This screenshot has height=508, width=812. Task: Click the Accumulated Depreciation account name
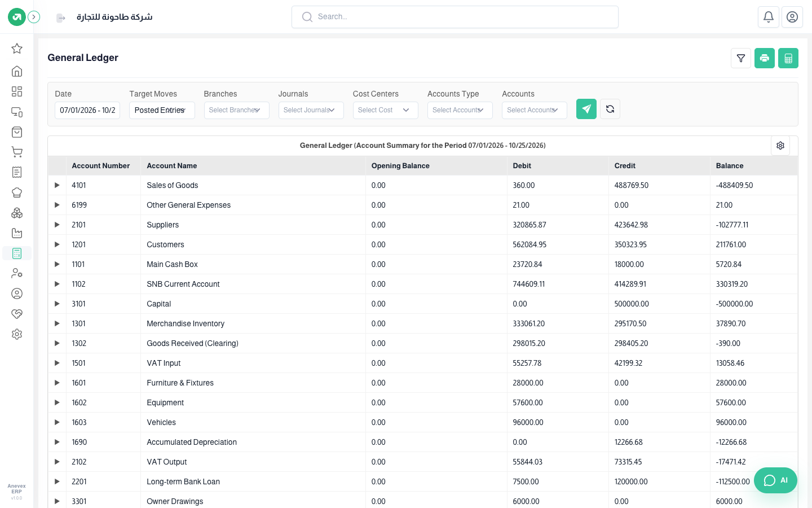pos(192,442)
